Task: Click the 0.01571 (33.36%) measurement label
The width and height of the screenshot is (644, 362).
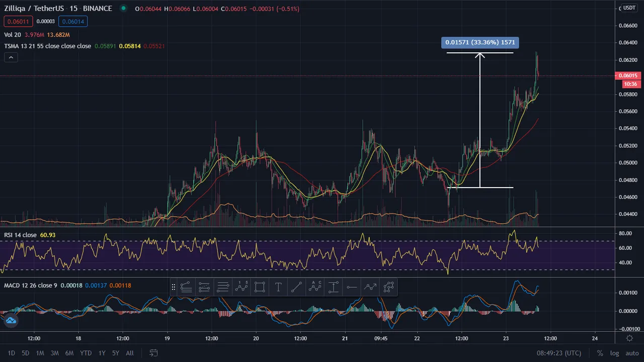Action: [479, 43]
